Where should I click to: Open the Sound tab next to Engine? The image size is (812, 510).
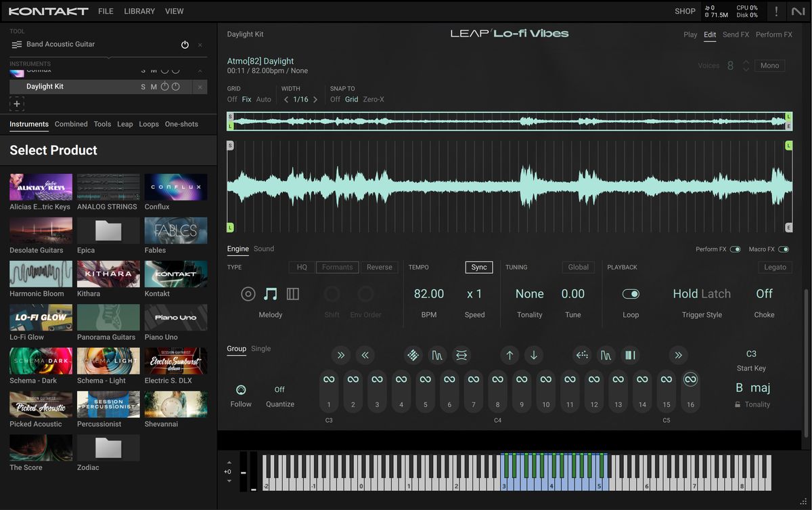click(x=264, y=249)
